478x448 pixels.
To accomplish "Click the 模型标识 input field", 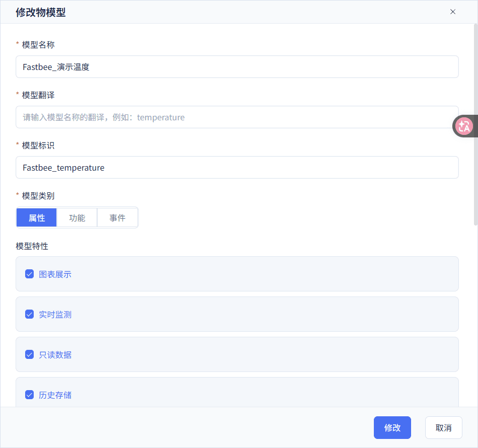I will click(237, 168).
